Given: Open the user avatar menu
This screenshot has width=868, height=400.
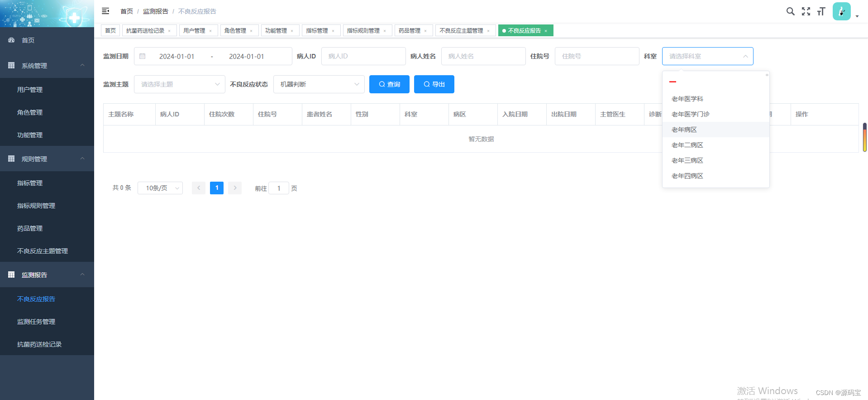Looking at the screenshot, I should point(842,11).
